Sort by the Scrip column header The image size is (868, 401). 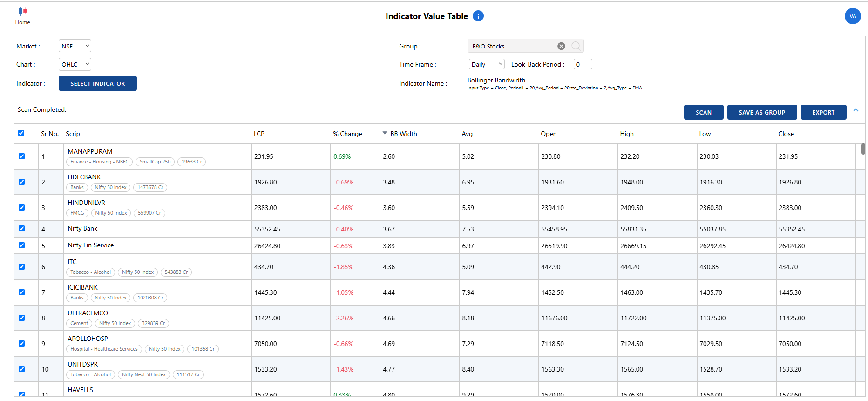[73, 134]
